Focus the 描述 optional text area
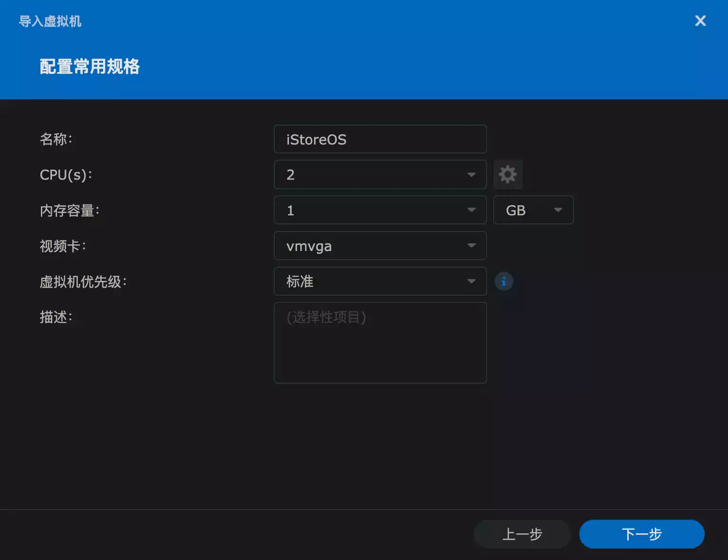 pos(380,343)
